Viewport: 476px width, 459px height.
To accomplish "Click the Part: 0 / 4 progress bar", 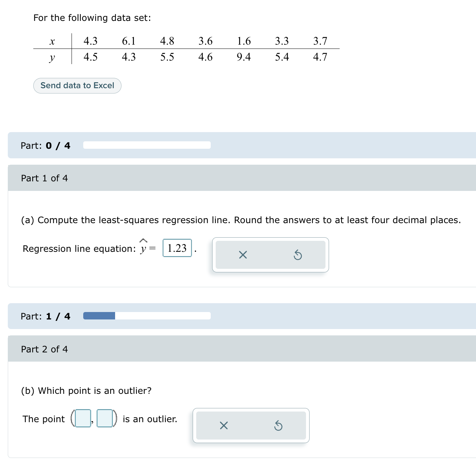I will [x=147, y=145].
